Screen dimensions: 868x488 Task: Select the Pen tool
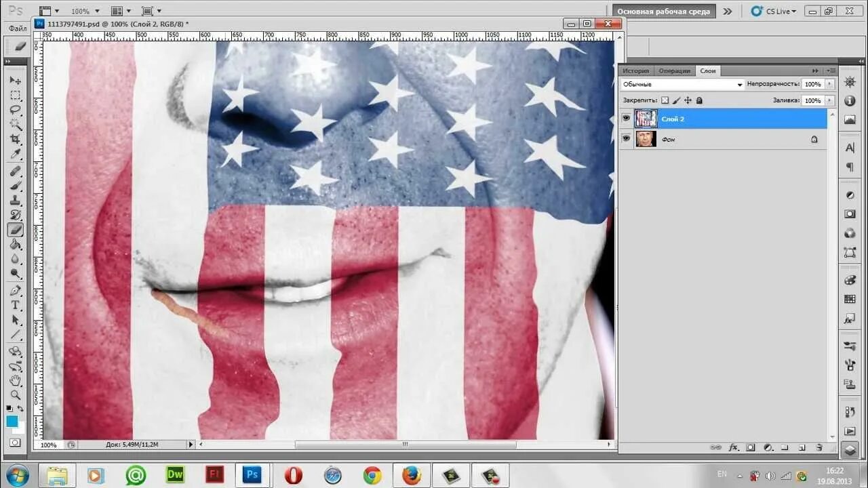tap(15, 291)
